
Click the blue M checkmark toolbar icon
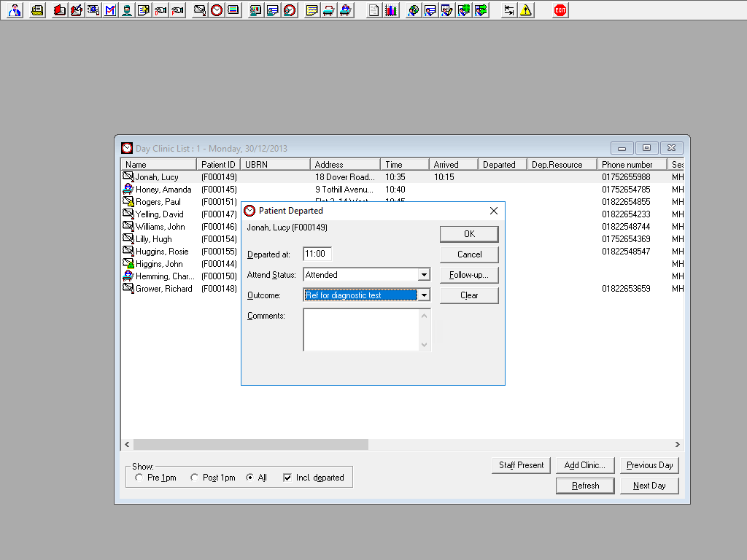(110, 10)
